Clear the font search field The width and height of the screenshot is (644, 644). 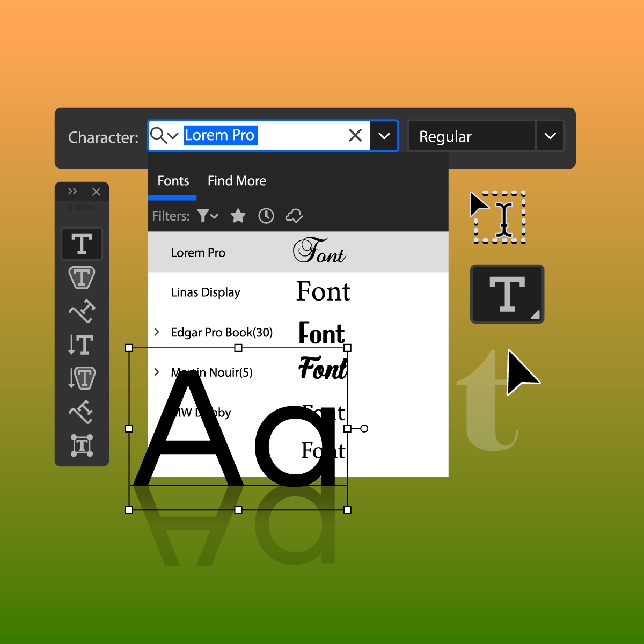point(355,135)
